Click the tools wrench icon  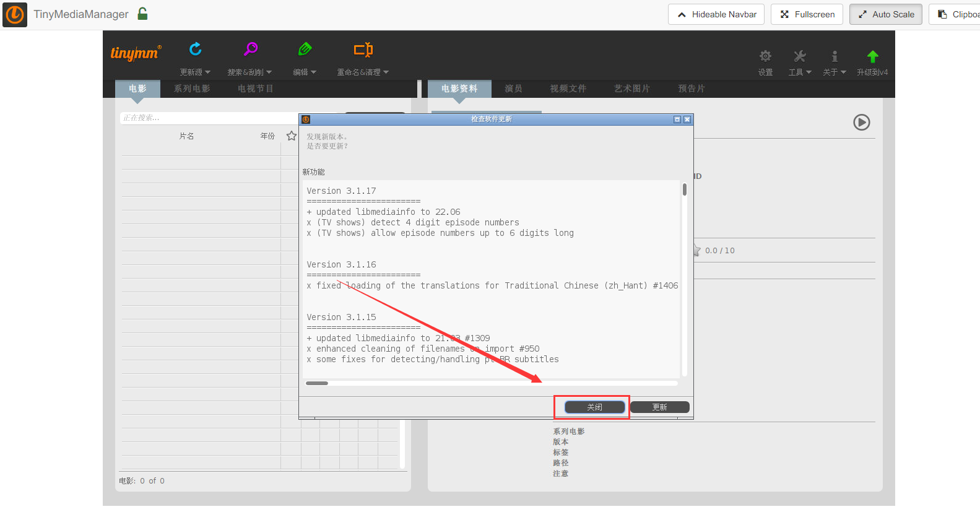[x=799, y=57]
